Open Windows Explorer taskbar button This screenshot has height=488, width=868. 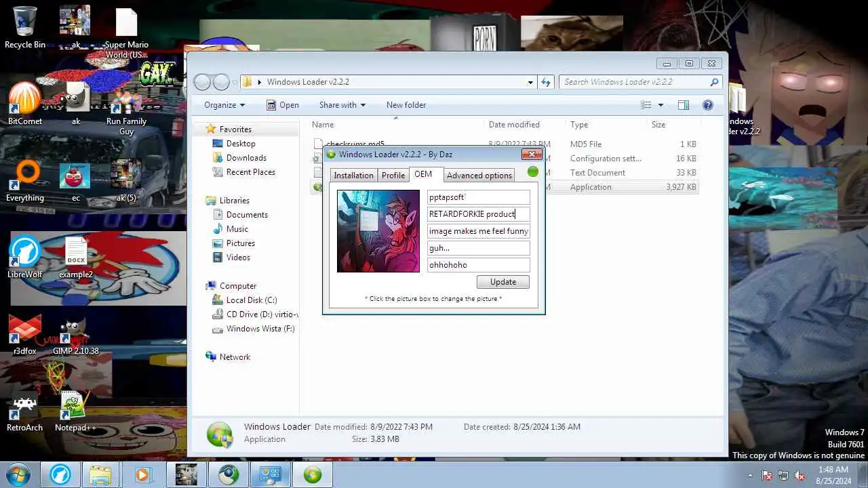click(x=101, y=474)
